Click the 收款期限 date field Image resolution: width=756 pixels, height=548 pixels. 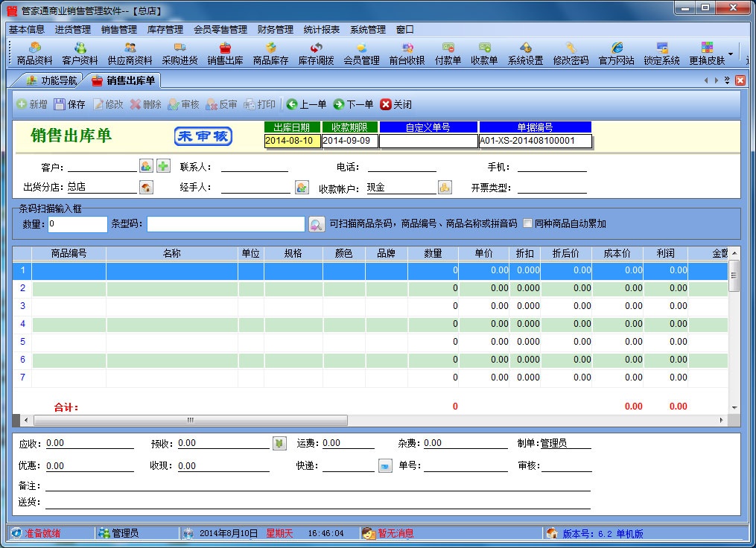click(x=349, y=141)
